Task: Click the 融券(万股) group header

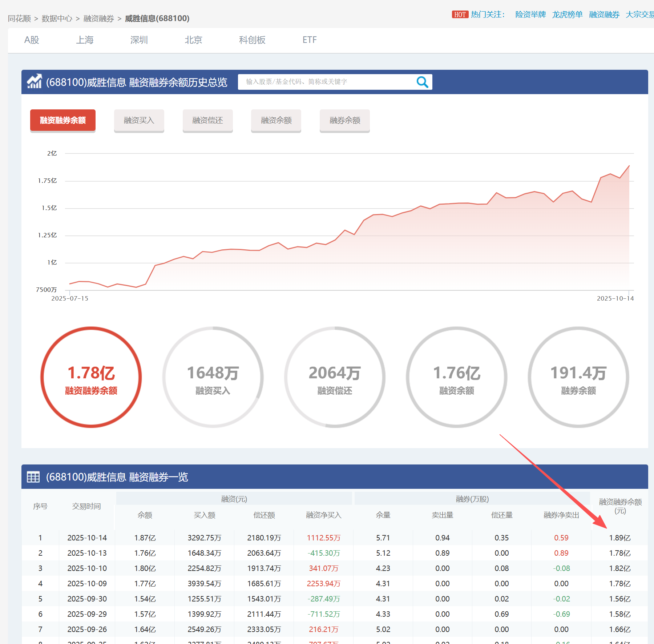Action: (x=472, y=499)
